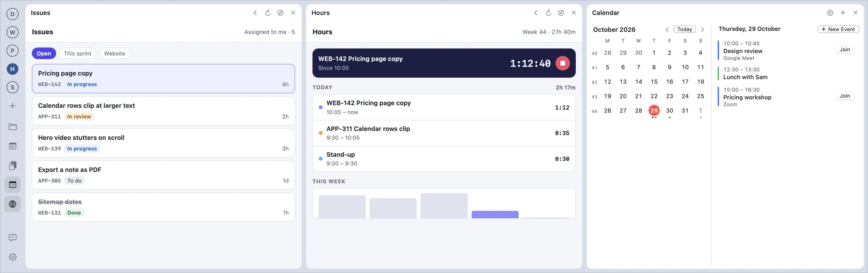Open the W workspace in the sidebar

[x=13, y=32]
